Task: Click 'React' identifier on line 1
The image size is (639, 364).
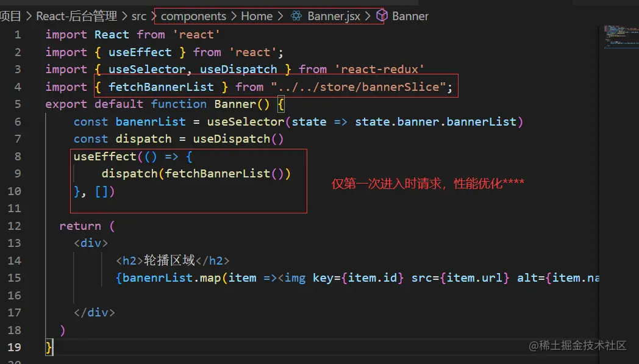Action: [x=112, y=35]
